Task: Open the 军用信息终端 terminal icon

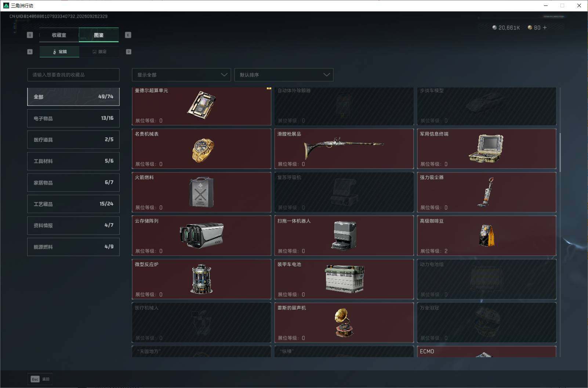Action: click(x=486, y=148)
